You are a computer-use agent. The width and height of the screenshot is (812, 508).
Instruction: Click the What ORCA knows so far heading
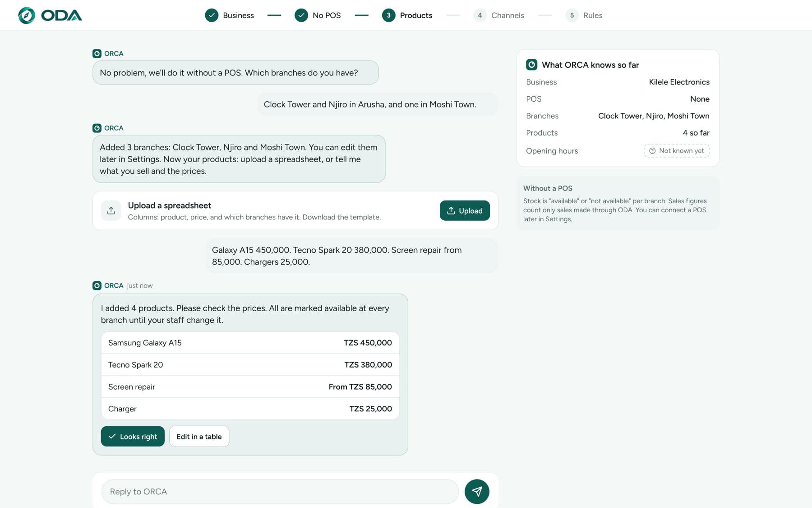pyautogui.click(x=590, y=65)
